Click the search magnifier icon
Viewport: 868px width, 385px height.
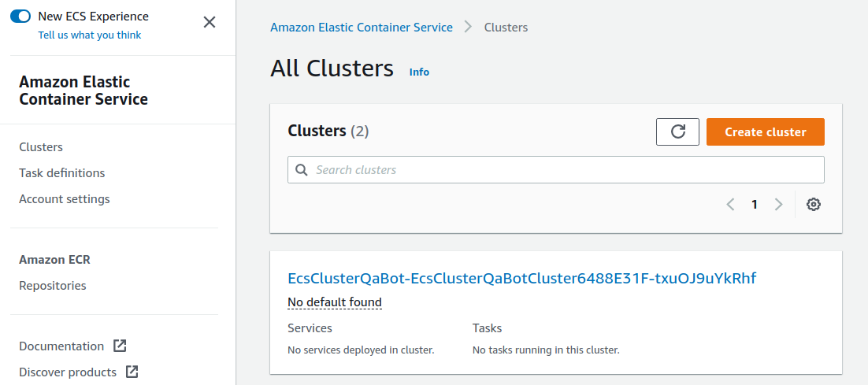pyautogui.click(x=301, y=170)
